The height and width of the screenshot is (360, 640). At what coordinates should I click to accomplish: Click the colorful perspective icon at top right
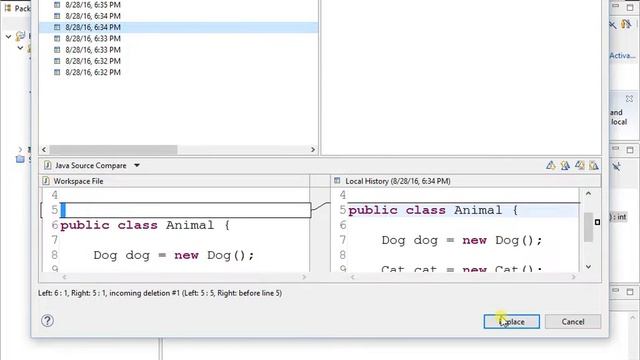(626, 24)
